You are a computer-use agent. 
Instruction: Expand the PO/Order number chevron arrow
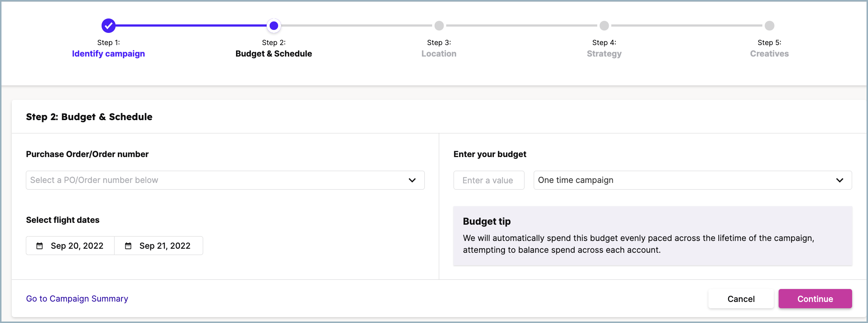coord(412,180)
